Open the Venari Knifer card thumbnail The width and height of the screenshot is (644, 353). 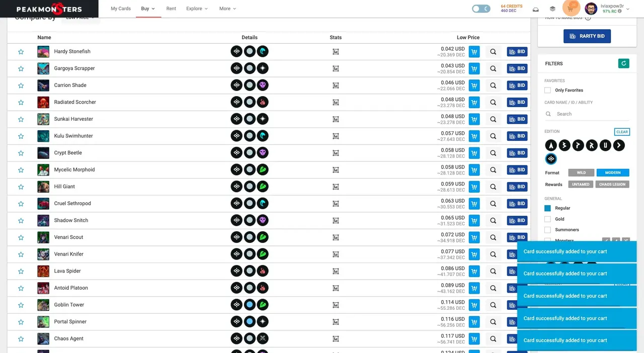click(43, 254)
